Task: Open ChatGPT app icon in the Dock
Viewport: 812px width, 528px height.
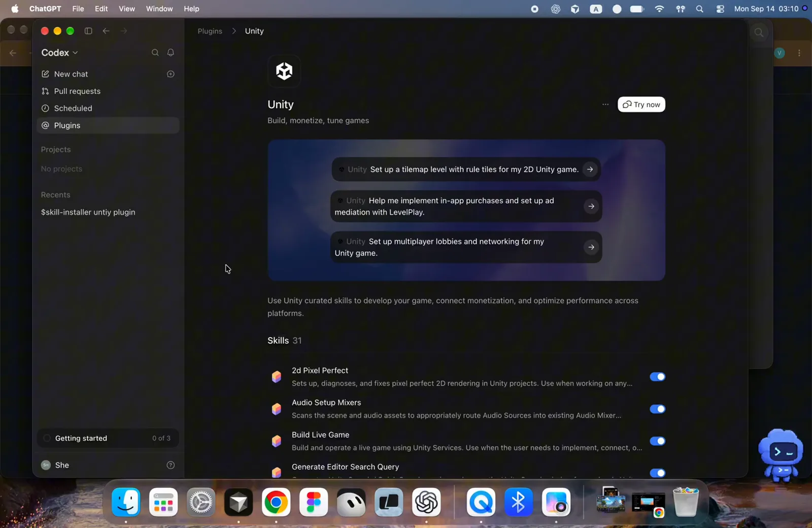Action: tap(426, 503)
